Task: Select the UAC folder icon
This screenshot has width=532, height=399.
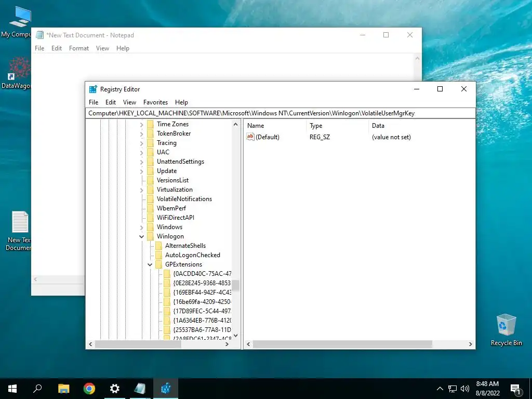Action: click(x=150, y=152)
